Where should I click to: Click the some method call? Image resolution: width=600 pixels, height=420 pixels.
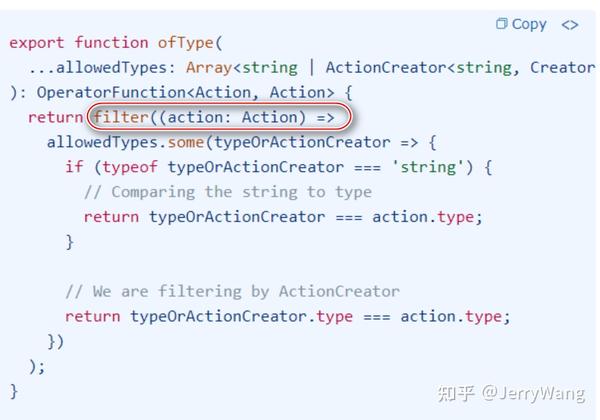[186, 142]
